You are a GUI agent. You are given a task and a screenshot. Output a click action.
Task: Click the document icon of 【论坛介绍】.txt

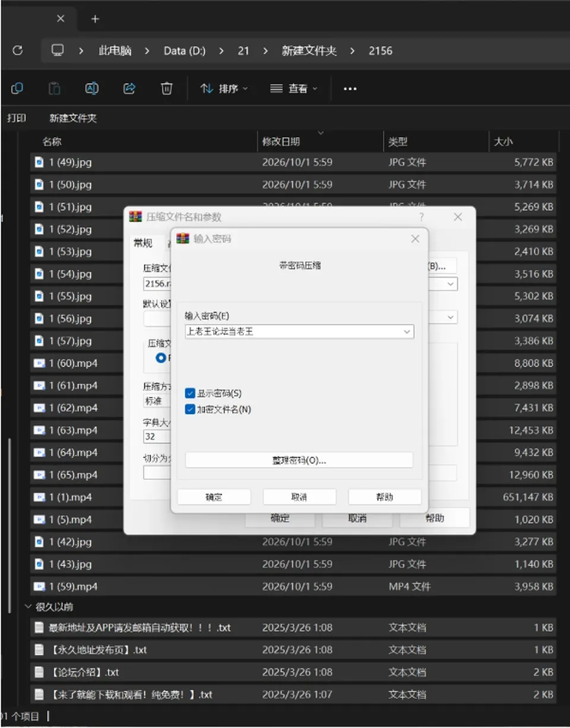[x=39, y=672]
